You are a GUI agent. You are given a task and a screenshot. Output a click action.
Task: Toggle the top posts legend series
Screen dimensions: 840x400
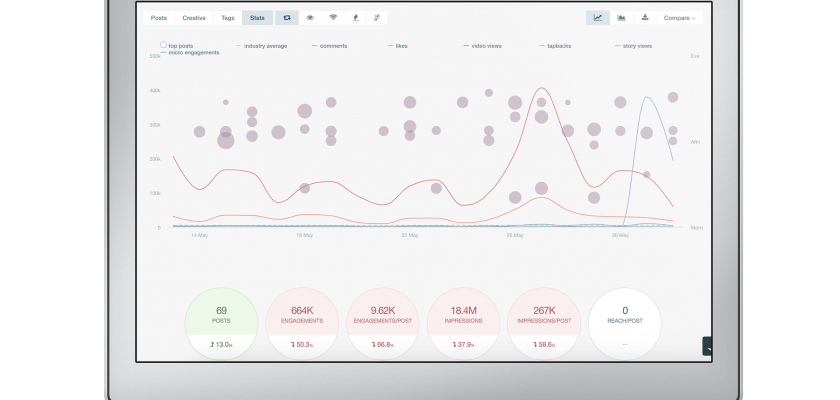180,46
